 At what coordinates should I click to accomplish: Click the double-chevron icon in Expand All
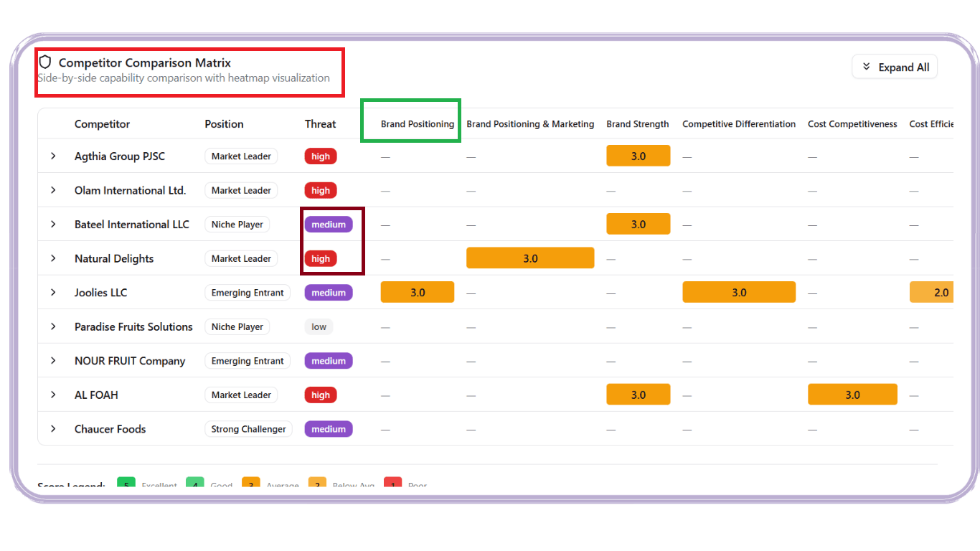867,67
